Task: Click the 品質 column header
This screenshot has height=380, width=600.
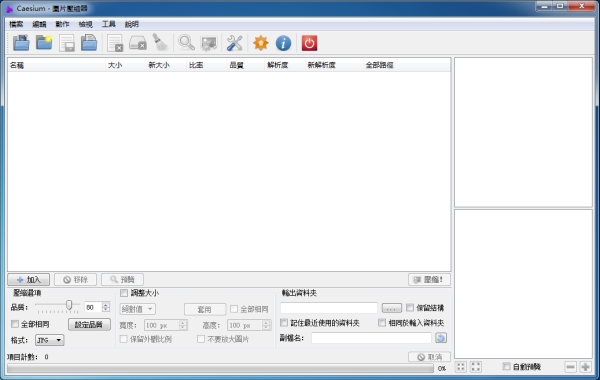Action: tap(246, 65)
